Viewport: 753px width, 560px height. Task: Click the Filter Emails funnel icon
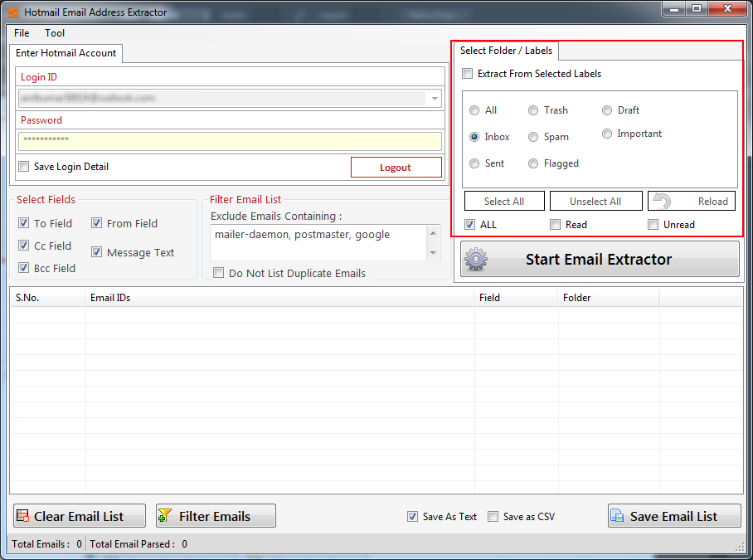(x=165, y=516)
